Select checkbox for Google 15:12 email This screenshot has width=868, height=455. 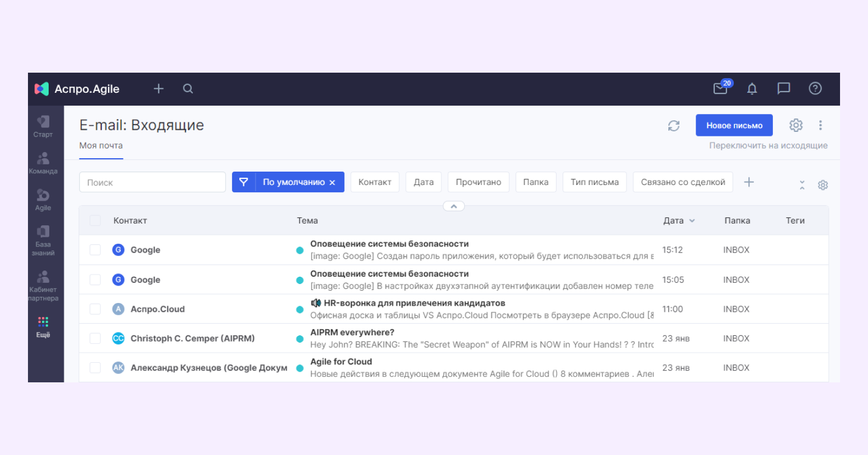(95, 250)
